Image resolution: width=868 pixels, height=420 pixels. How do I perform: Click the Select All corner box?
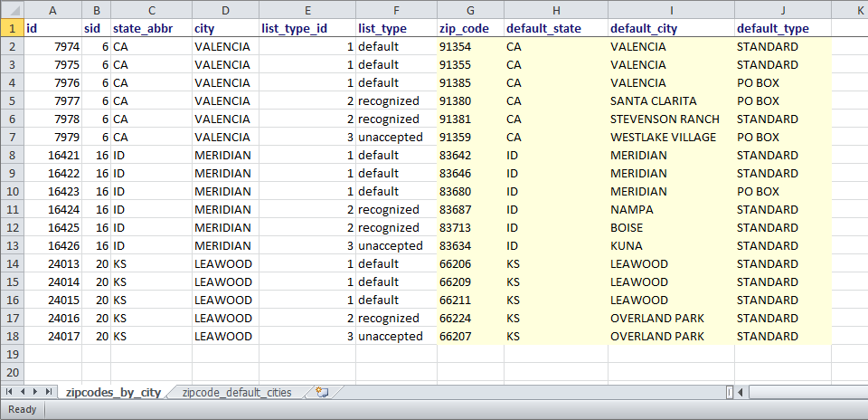pos(12,10)
